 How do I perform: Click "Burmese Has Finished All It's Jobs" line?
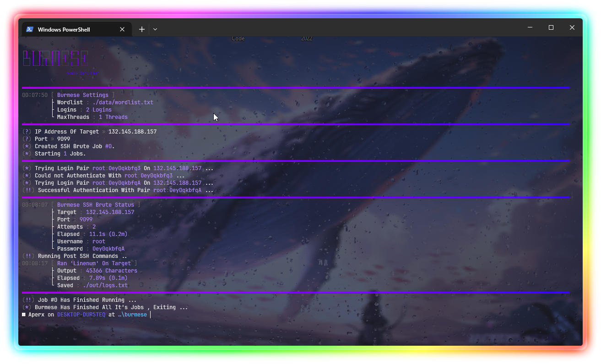coord(105,307)
